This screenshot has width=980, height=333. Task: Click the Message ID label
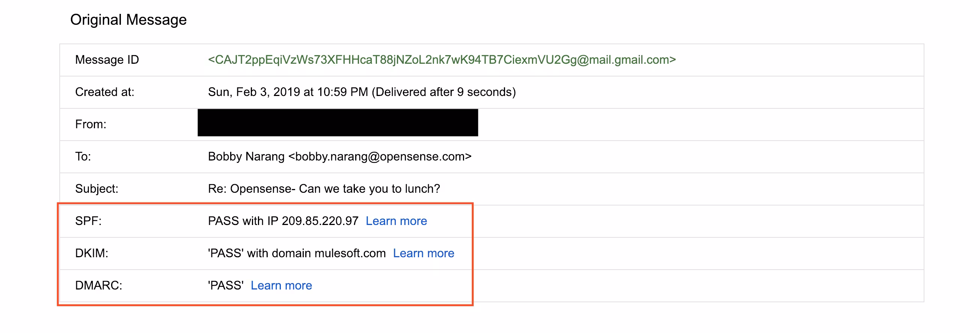[x=107, y=60]
